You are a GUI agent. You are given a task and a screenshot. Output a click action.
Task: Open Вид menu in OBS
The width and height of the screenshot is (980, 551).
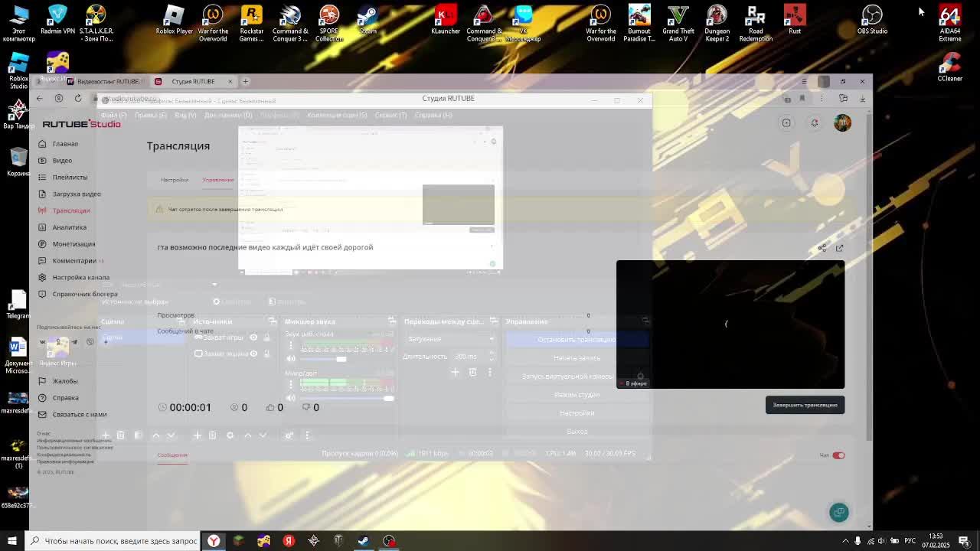click(x=185, y=115)
